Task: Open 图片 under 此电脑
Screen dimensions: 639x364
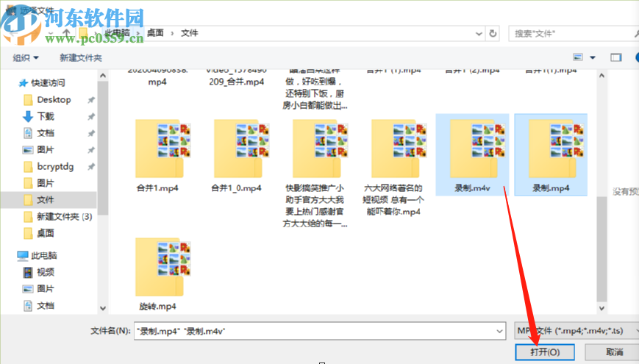Action: tap(46, 288)
